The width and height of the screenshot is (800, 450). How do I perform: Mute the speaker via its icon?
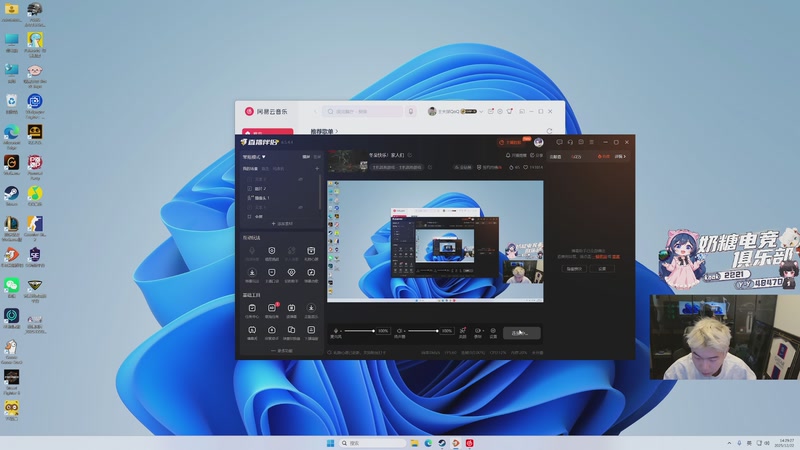(399, 331)
